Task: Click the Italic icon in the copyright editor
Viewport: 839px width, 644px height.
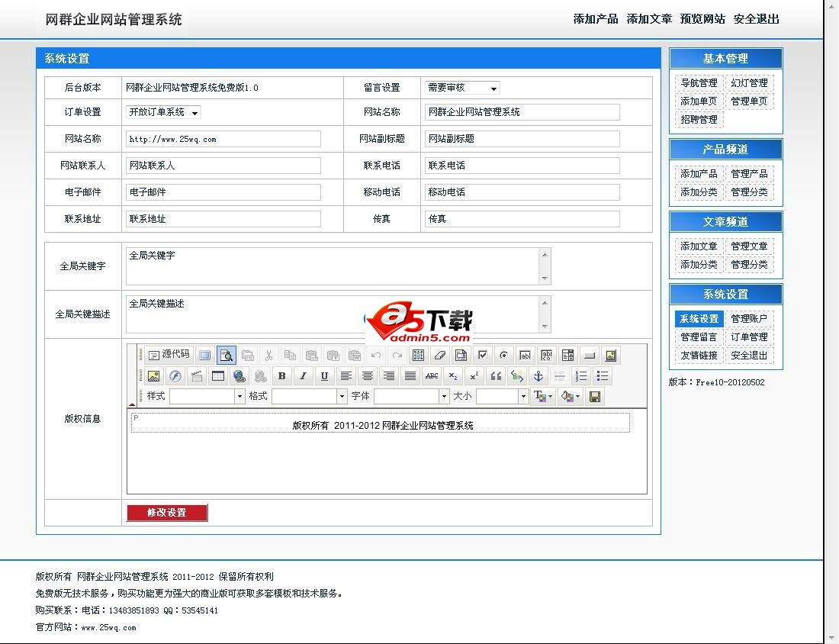Action: [x=303, y=376]
